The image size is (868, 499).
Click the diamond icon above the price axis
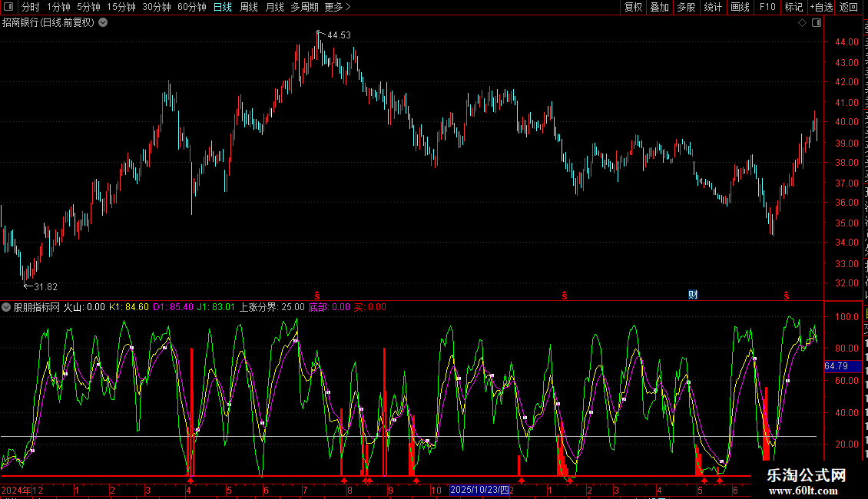802,23
